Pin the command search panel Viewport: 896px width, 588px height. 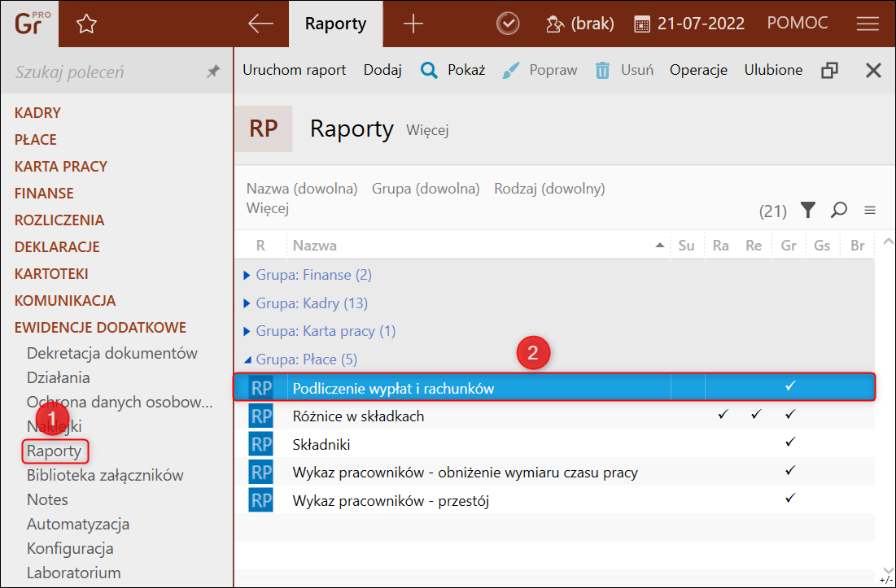213,72
